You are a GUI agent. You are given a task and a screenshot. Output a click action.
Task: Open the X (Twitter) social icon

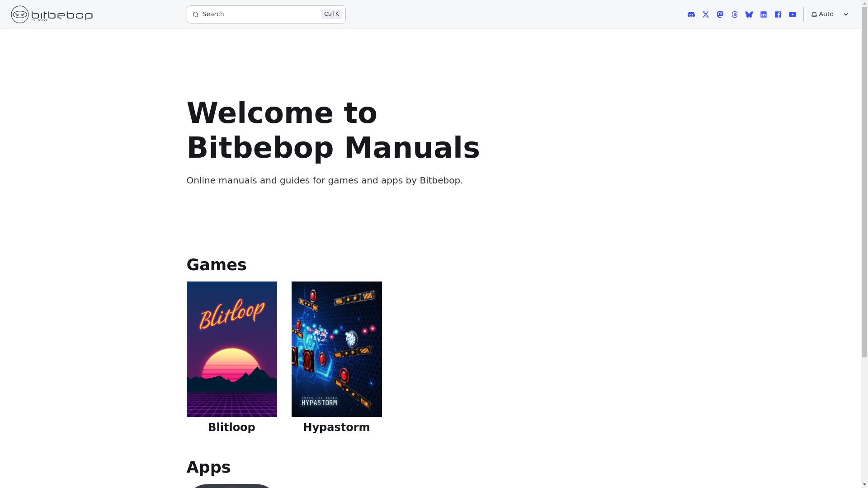[705, 14]
